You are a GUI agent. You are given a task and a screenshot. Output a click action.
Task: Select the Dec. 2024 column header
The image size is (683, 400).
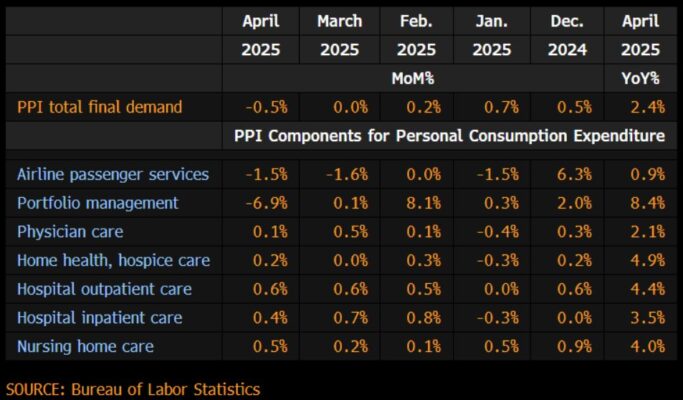(x=567, y=34)
